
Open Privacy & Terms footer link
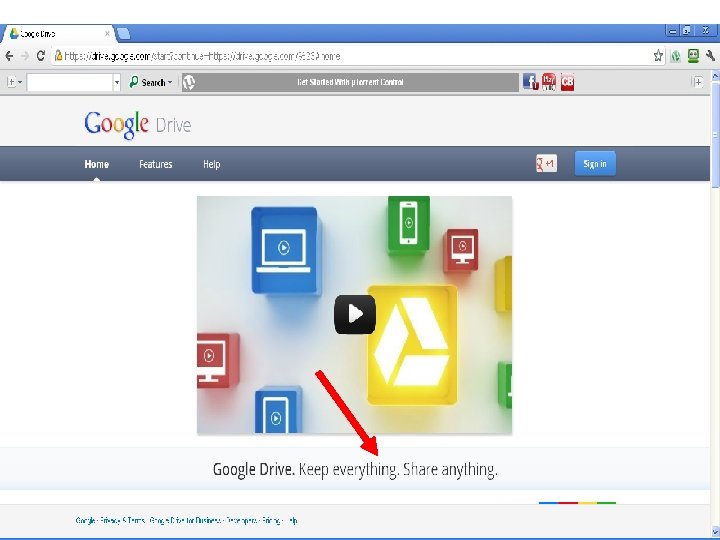(x=122, y=520)
